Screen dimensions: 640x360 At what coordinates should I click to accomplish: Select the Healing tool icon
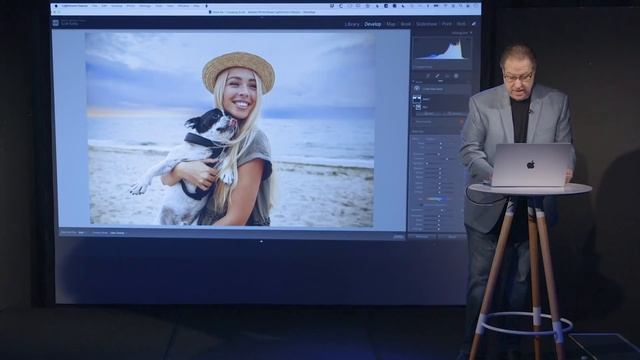437,76
